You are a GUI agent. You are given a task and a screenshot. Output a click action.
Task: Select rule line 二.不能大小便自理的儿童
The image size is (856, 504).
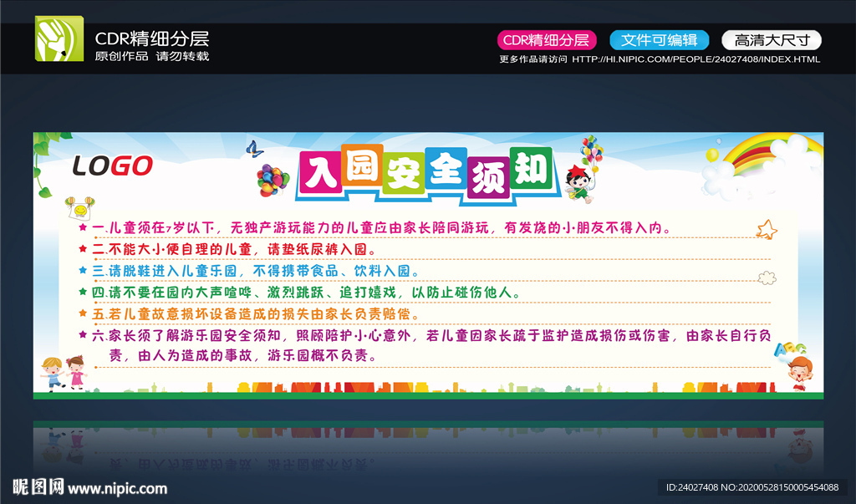235,250
